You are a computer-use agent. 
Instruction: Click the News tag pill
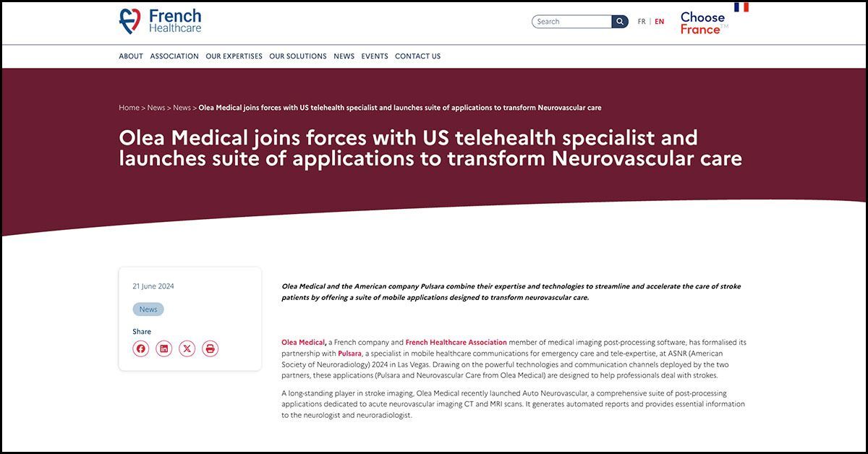(148, 309)
